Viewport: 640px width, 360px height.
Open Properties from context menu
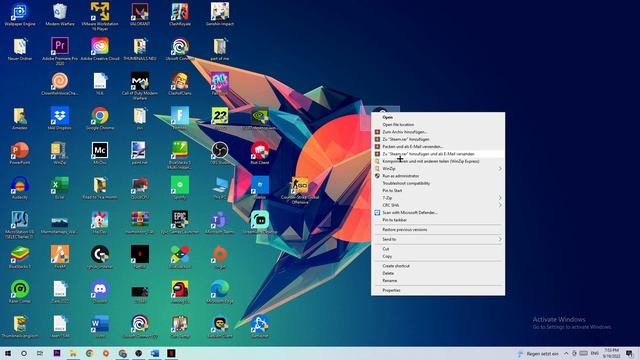[x=438, y=290]
